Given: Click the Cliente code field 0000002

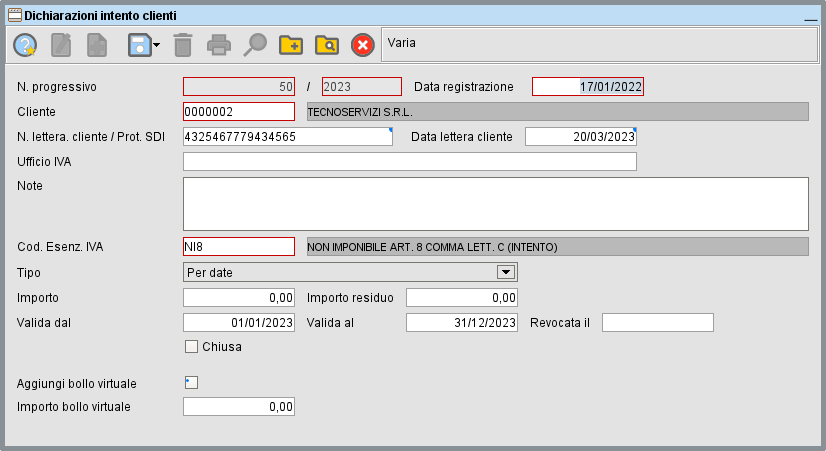Looking at the screenshot, I should pyautogui.click(x=239, y=112).
